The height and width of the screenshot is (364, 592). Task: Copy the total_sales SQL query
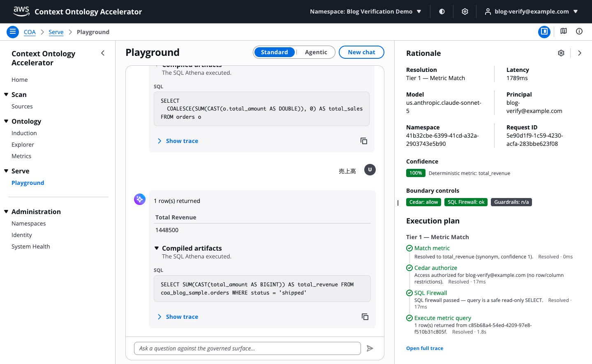pyautogui.click(x=364, y=141)
